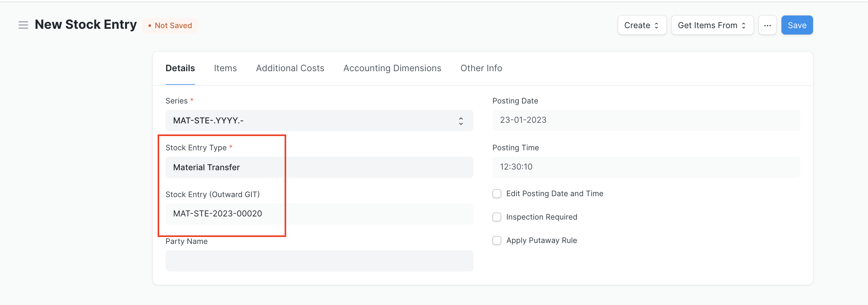Select the Details tab
Screen dimensions: 868x305
coord(180,68)
